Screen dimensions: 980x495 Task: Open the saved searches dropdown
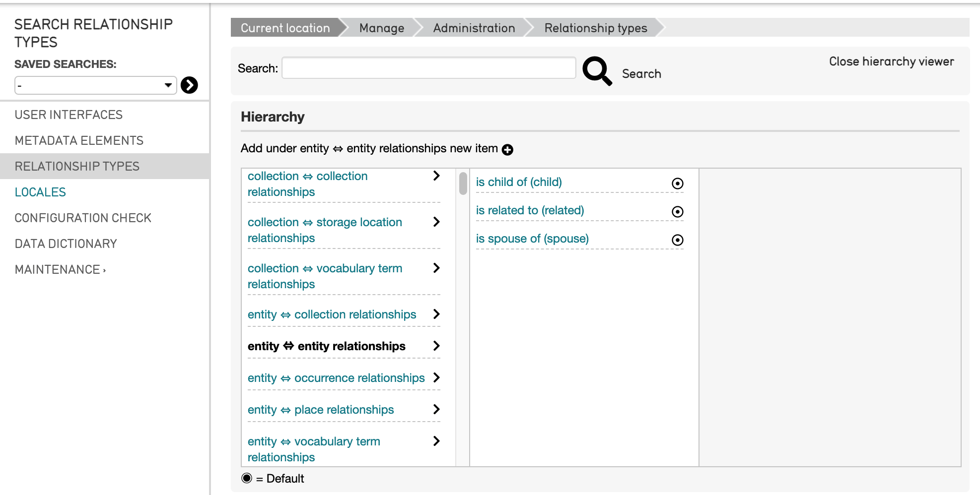[95, 85]
